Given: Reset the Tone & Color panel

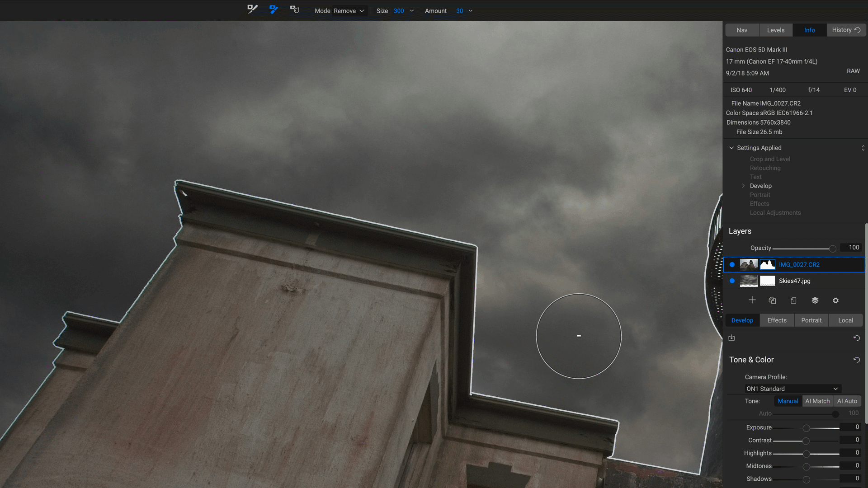Looking at the screenshot, I should click(x=856, y=360).
